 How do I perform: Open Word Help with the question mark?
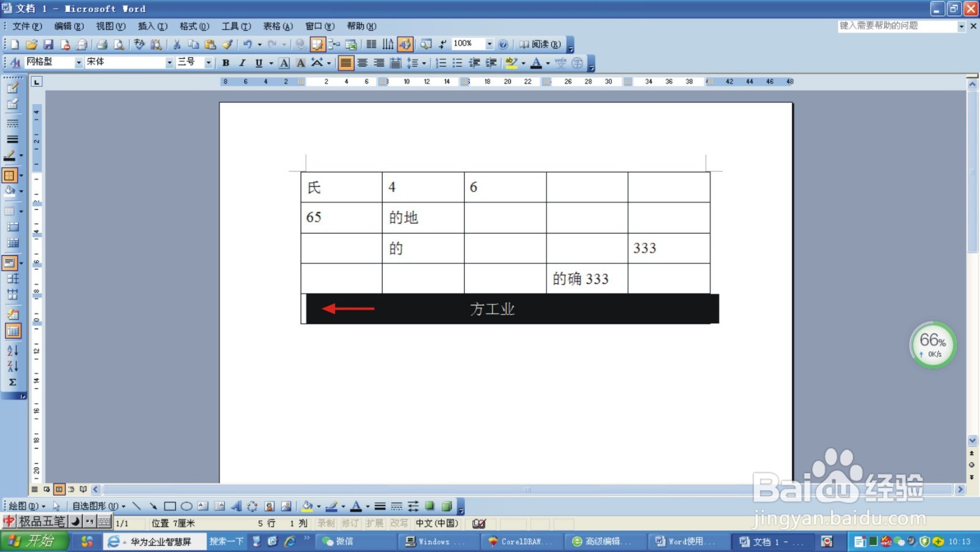pos(503,44)
